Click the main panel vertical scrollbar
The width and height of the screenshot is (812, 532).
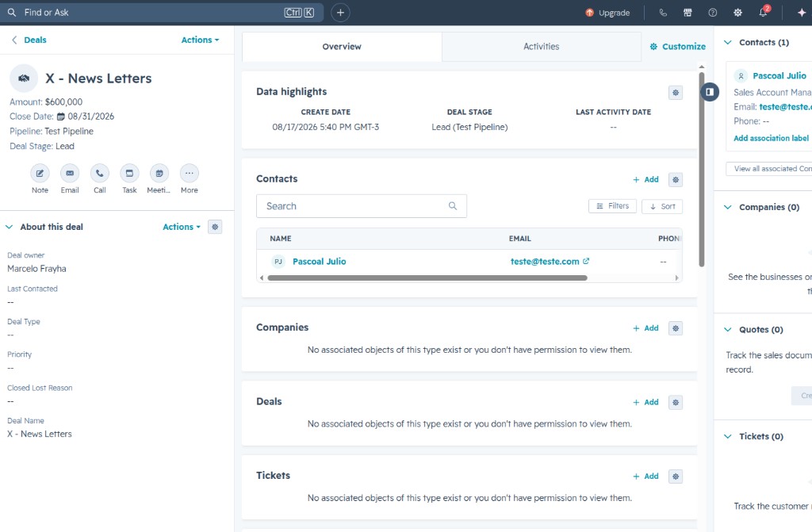point(702,170)
